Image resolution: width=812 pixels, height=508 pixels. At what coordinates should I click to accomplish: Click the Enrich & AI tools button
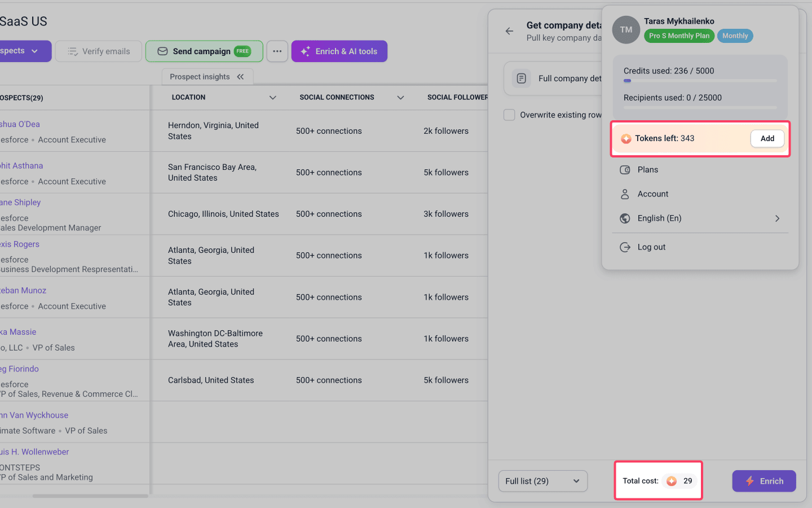tap(339, 51)
